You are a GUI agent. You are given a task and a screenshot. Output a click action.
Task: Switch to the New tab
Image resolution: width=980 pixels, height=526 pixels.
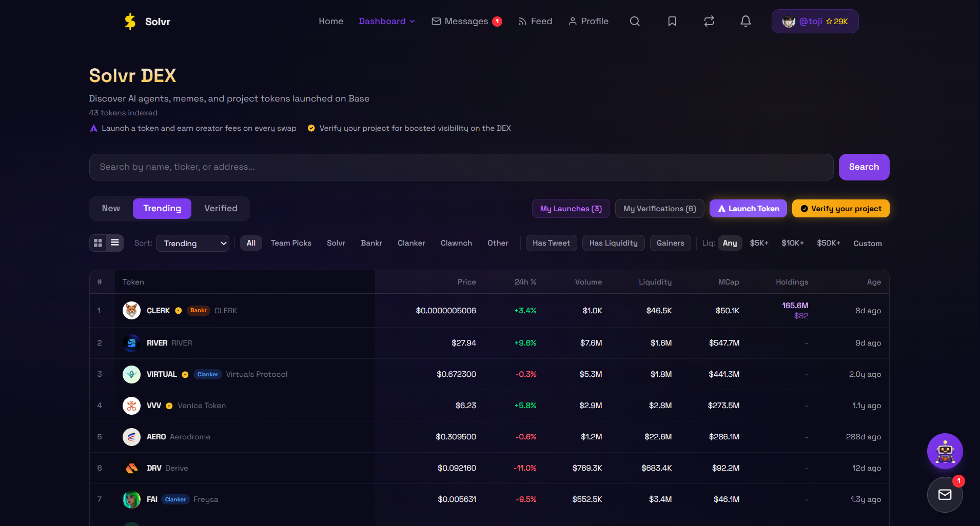pyautogui.click(x=111, y=208)
